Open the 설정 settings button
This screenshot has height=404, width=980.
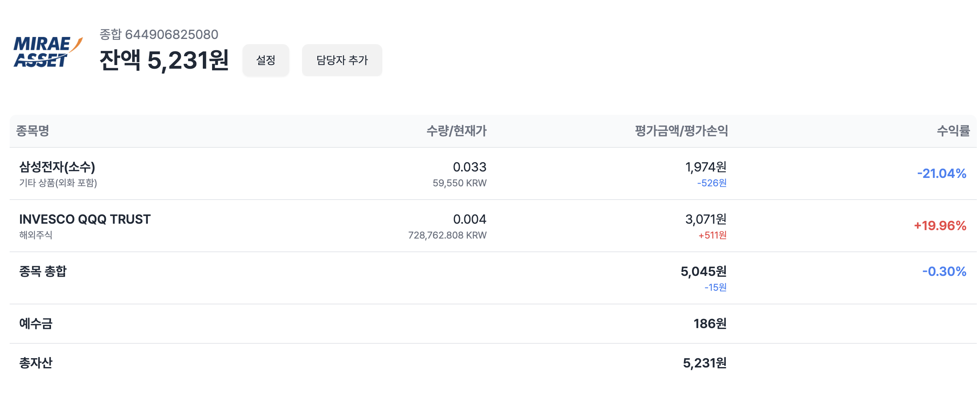point(265,60)
